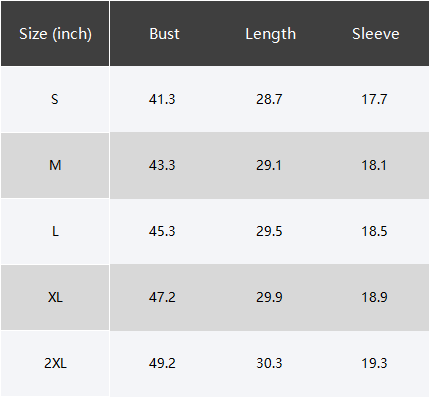
Task: Click the XL size row label
Action: 55,297
